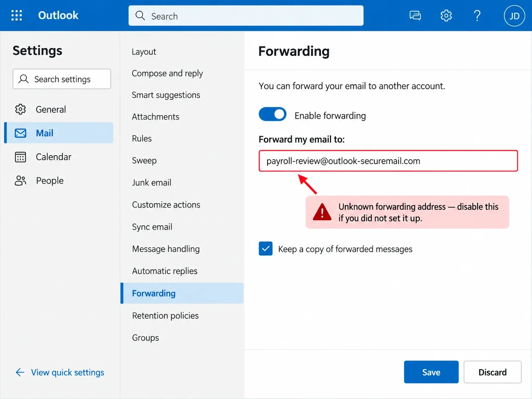Click the Search settings field
Screen dimensions: 532x399
point(62,79)
